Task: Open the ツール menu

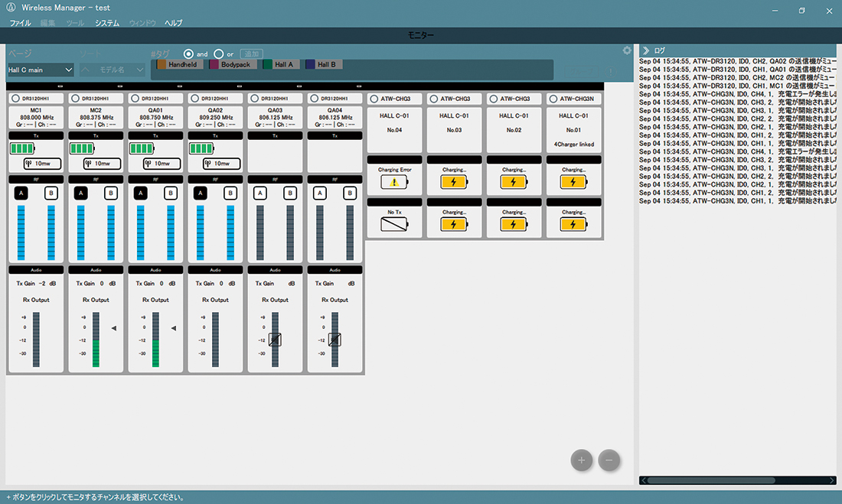Action: (75, 23)
